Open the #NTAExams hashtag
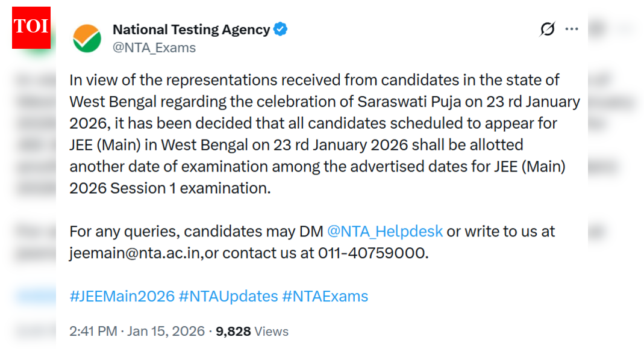This screenshot has width=644, height=349. coord(325,296)
